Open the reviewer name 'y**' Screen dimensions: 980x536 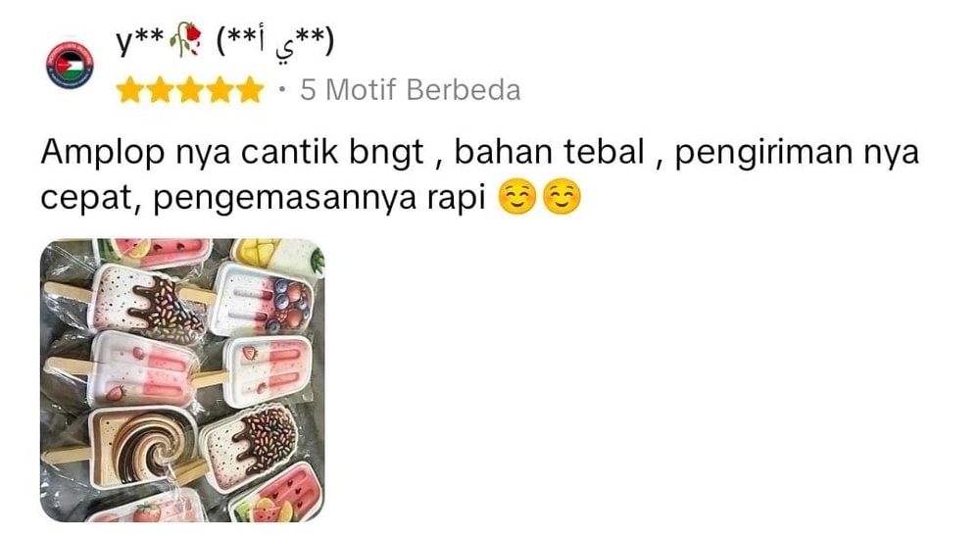point(140,40)
